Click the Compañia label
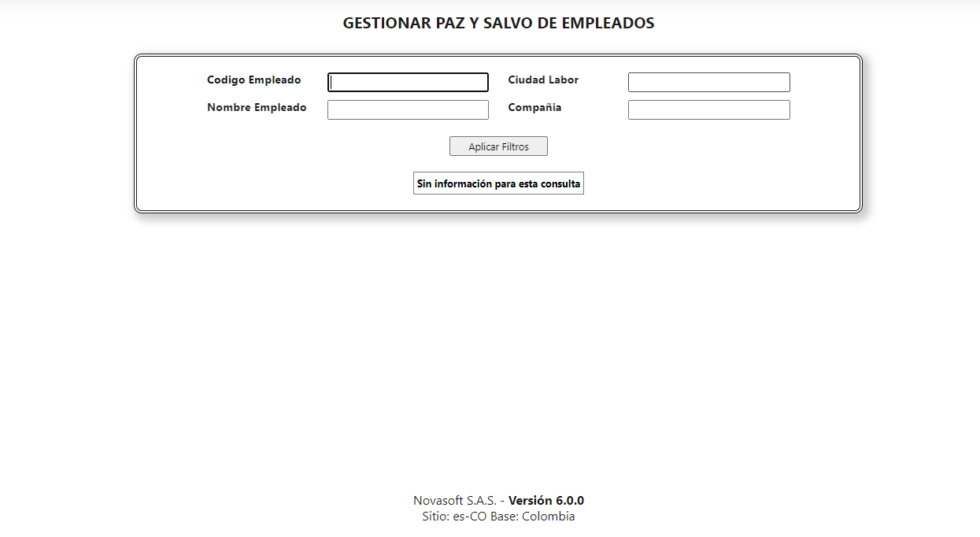 [534, 107]
